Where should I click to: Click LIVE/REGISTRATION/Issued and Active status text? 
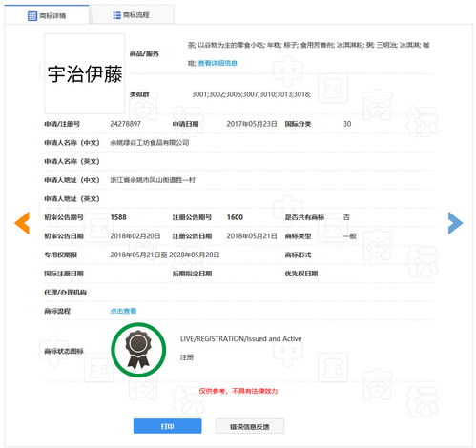click(240, 339)
